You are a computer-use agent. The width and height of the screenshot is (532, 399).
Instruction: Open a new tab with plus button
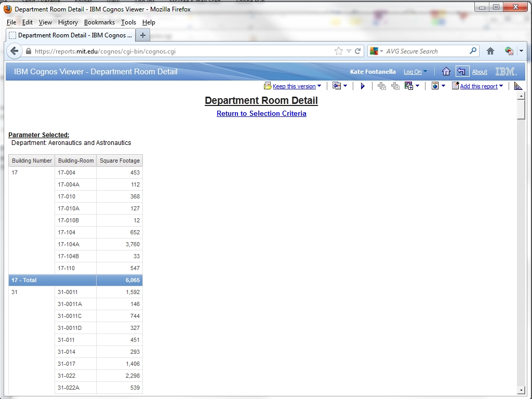pos(142,35)
